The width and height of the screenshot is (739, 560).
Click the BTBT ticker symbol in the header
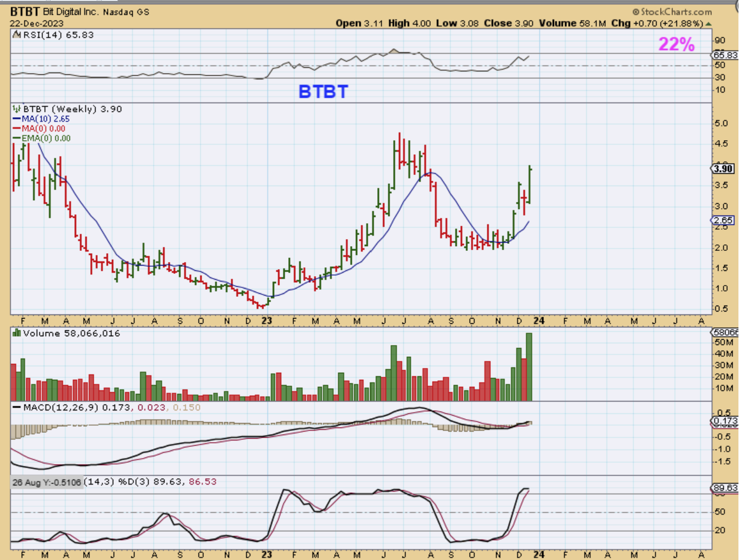24,12
